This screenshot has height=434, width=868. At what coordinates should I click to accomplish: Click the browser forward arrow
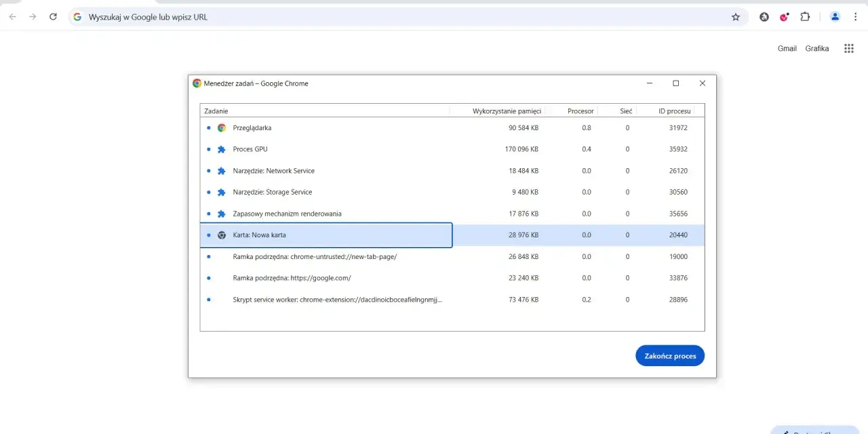(x=33, y=17)
